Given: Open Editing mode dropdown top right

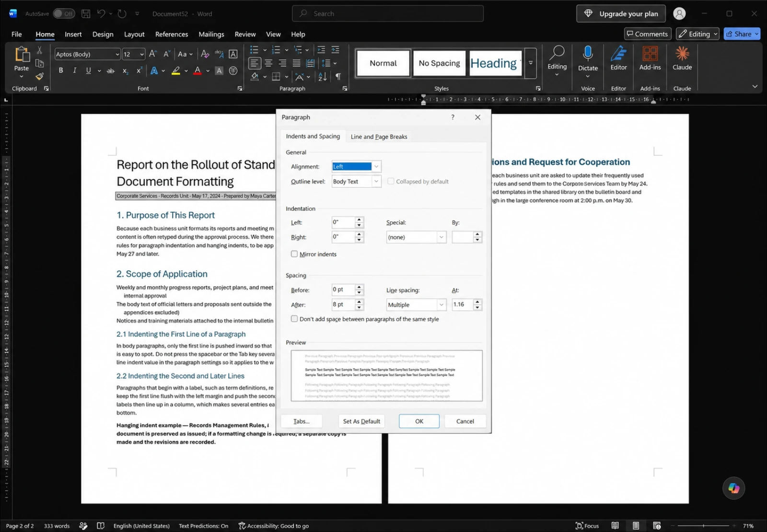Looking at the screenshot, I should (x=697, y=34).
